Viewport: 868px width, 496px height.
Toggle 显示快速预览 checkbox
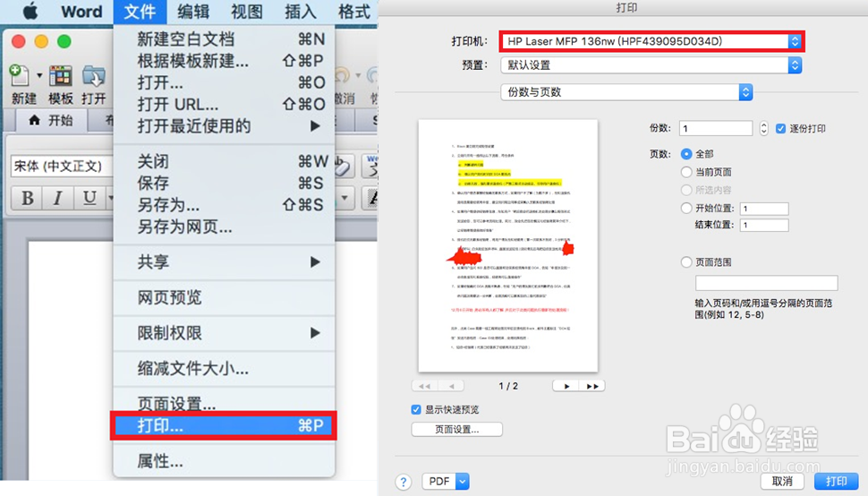click(416, 410)
